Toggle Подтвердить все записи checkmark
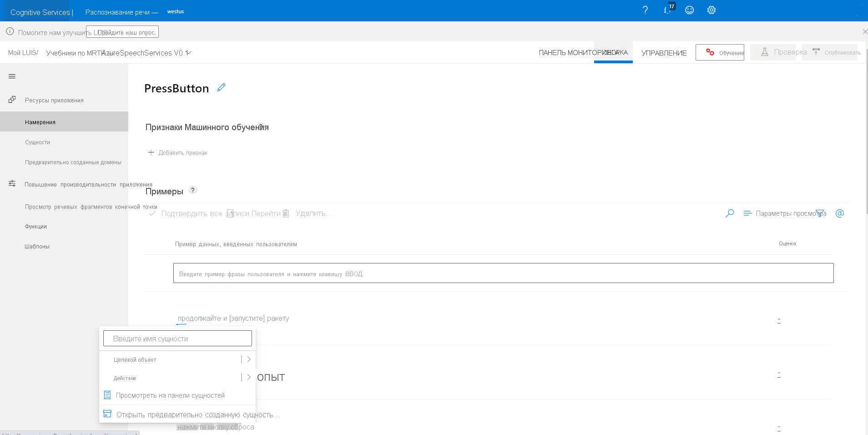This screenshot has width=868, height=435. (152, 213)
